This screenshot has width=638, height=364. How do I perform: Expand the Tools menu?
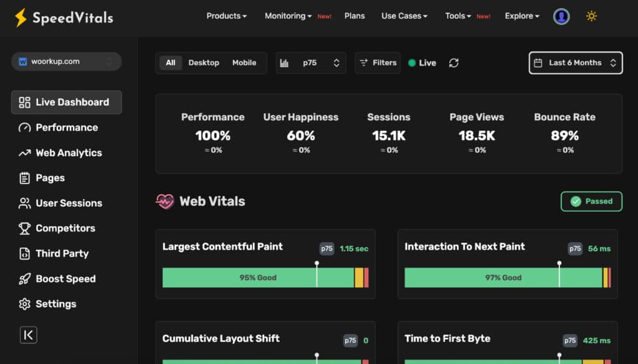coord(458,16)
